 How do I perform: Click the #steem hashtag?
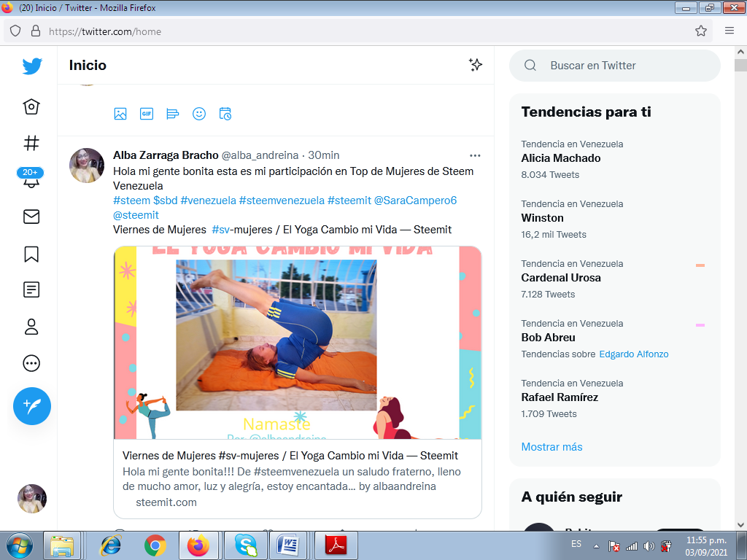pyautogui.click(x=131, y=201)
